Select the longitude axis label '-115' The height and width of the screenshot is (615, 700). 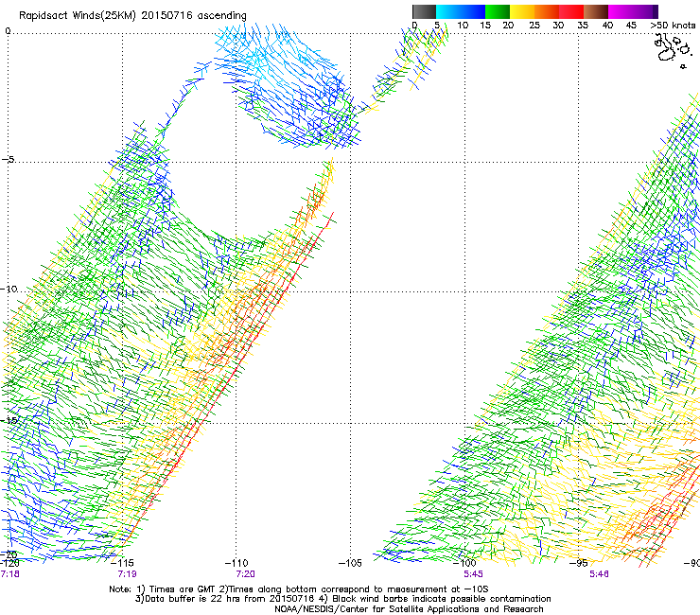[x=122, y=563]
